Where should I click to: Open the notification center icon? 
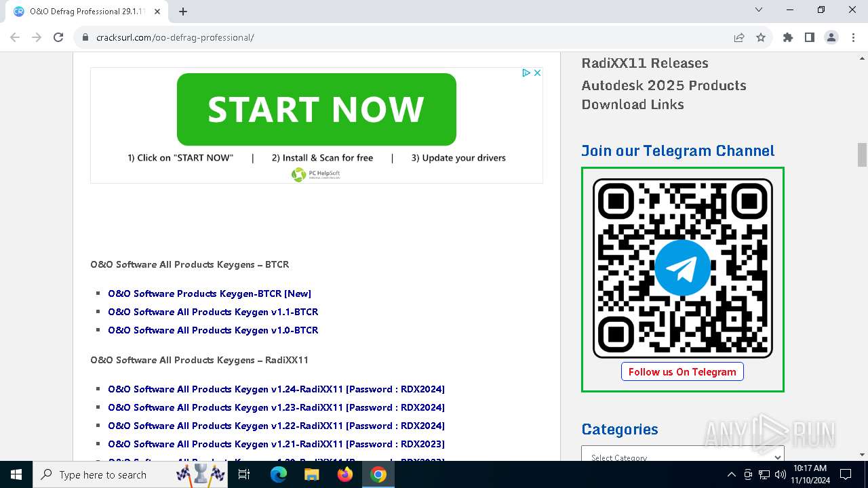846,474
